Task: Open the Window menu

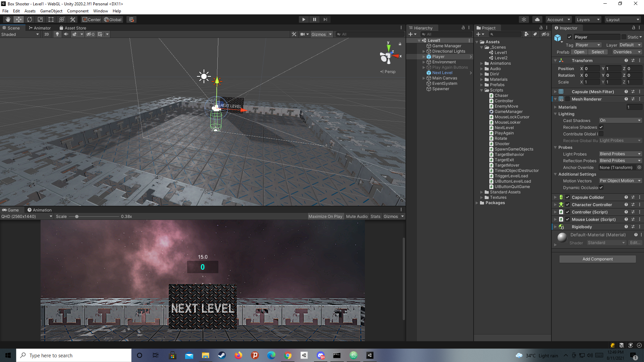Action: click(100, 11)
